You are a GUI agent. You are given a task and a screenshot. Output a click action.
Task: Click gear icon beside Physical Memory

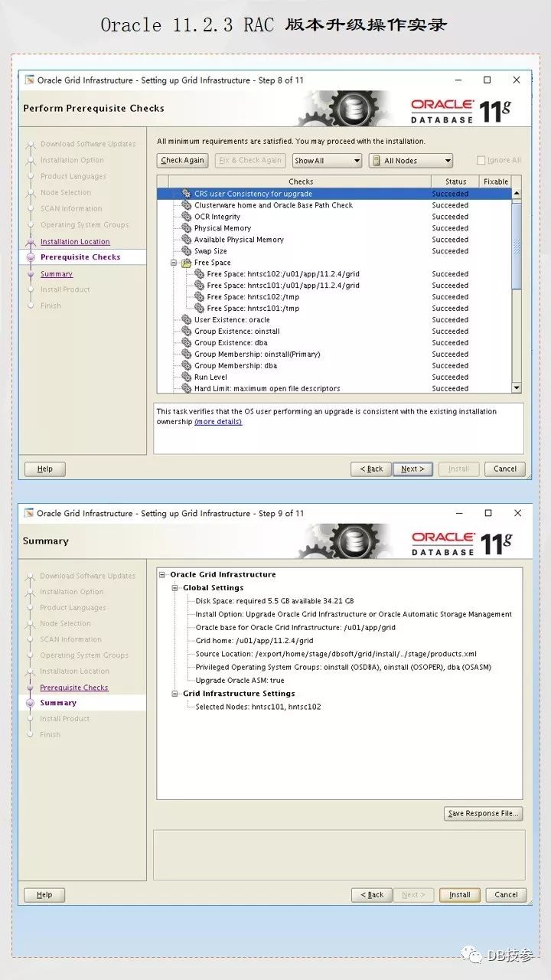tap(186, 228)
